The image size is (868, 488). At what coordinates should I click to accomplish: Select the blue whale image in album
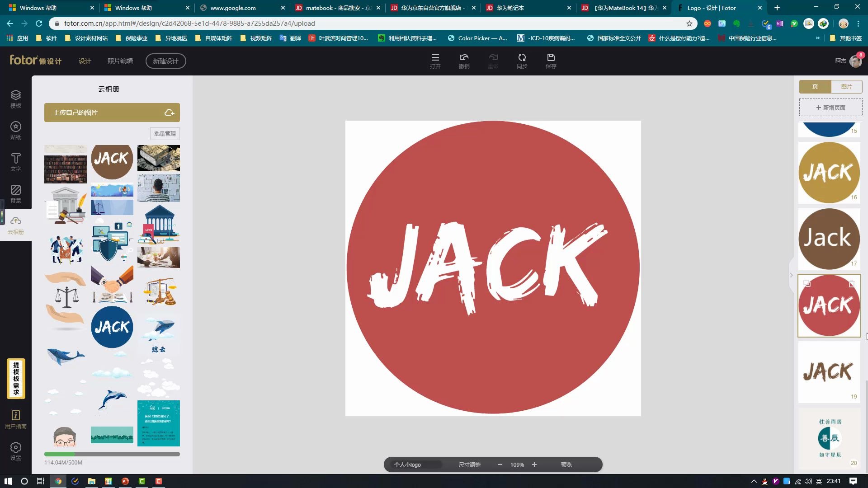pyautogui.click(x=66, y=357)
